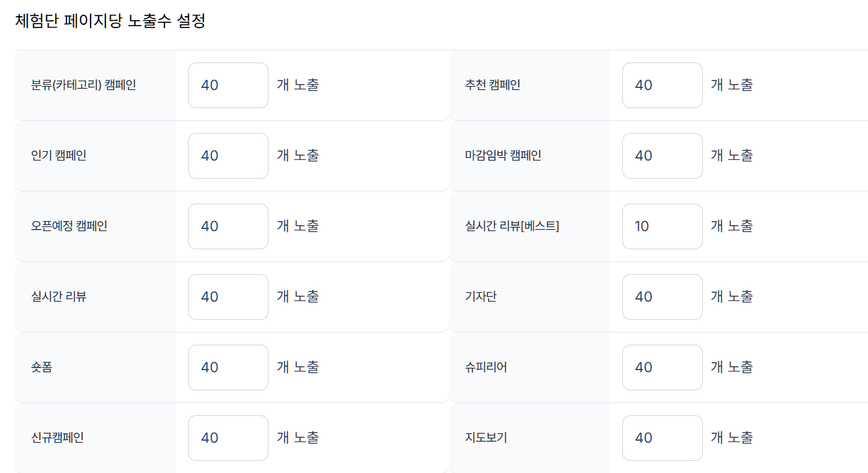The height and width of the screenshot is (473, 868).
Task: Focus the 기자단 number field
Action: coord(662,297)
